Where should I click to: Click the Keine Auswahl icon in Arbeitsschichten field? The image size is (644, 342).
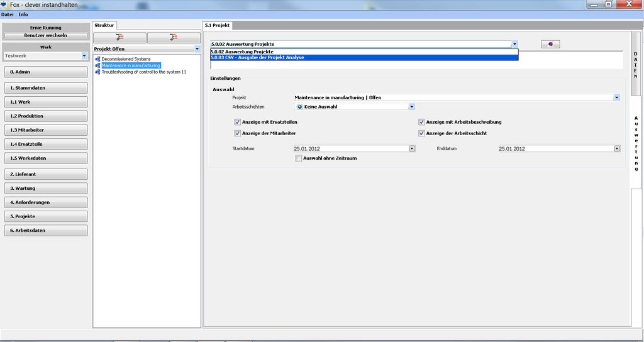point(300,107)
